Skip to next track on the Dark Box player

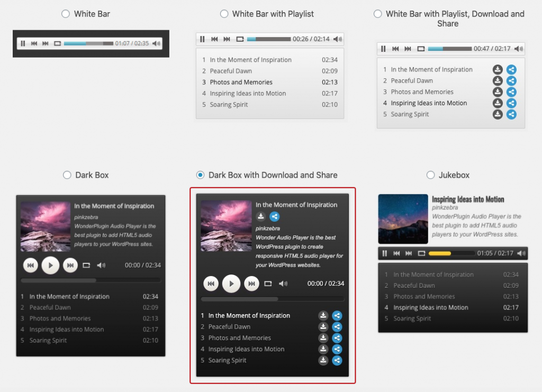pos(70,265)
